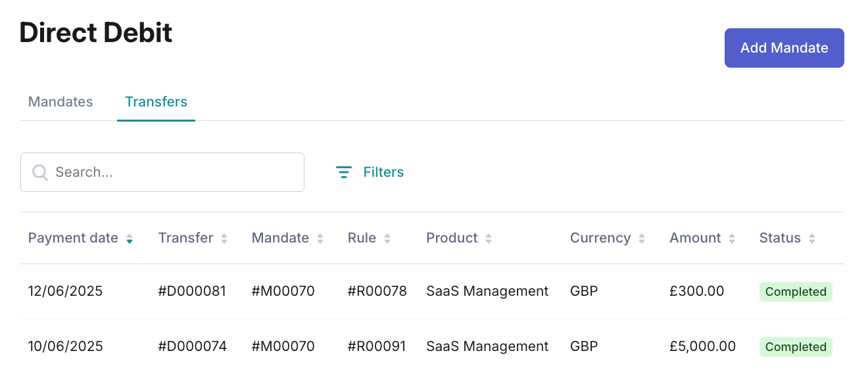868x374 pixels.
Task: Click the Rule header label
Action: [362, 238]
